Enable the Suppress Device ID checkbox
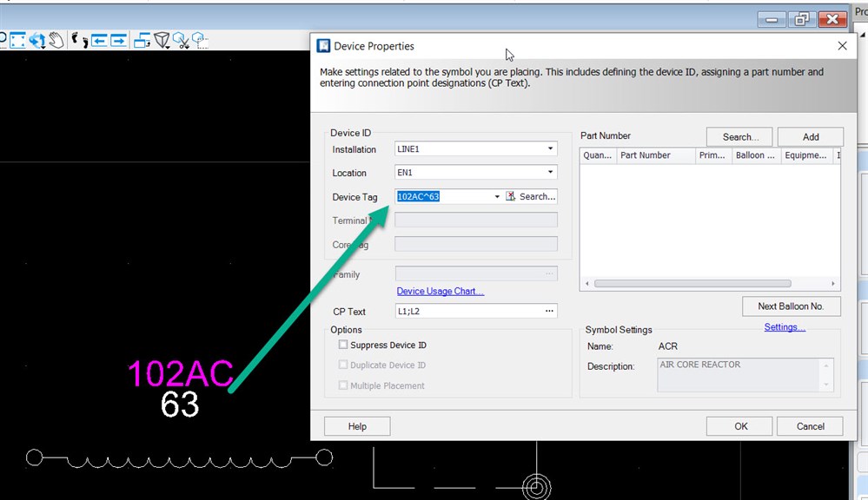The image size is (868, 500). [343, 345]
